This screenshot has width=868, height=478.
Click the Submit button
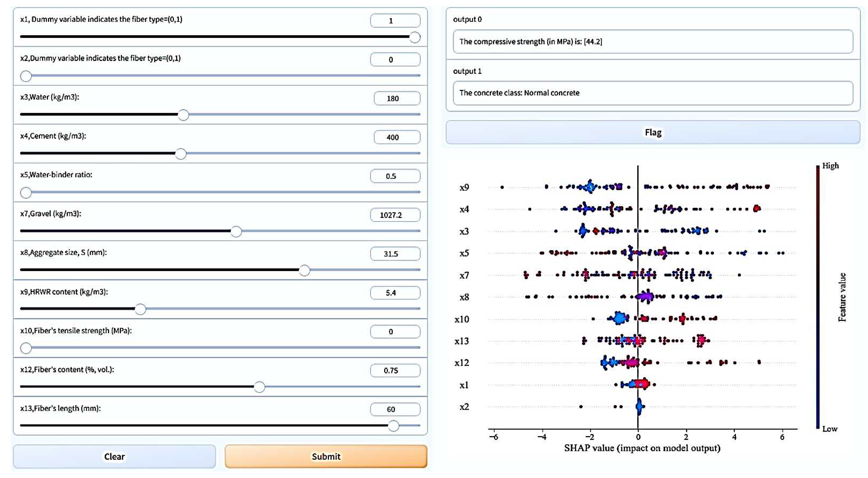(326, 456)
